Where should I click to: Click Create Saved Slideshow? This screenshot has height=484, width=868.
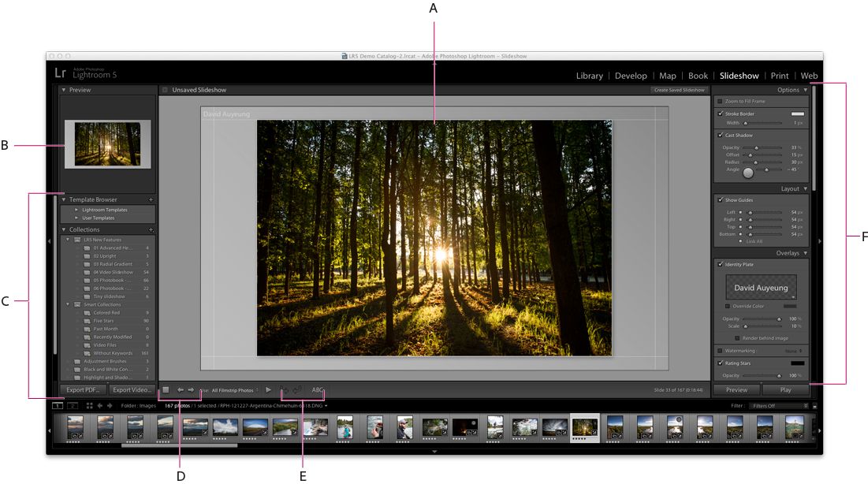680,90
